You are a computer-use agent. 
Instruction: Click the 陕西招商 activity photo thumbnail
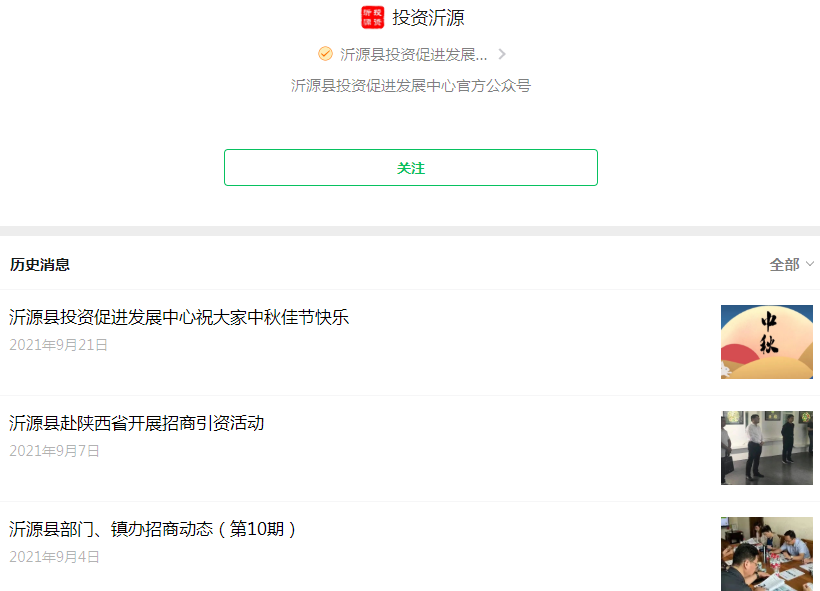[766, 448]
